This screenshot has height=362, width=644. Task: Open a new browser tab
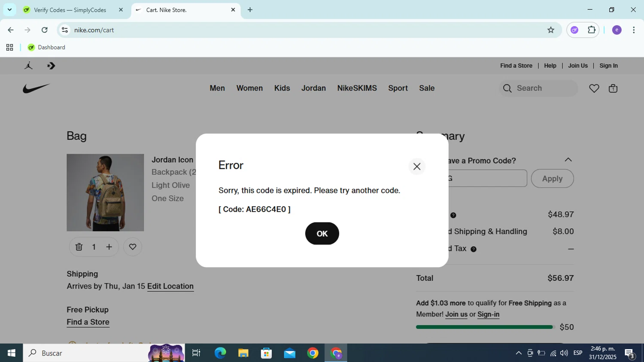[x=250, y=10]
